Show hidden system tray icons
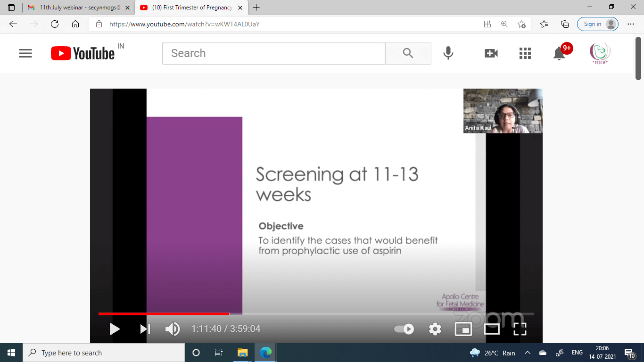Image resolution: width=644 pixels, height=362 pixels. click(x=528, y=353)
